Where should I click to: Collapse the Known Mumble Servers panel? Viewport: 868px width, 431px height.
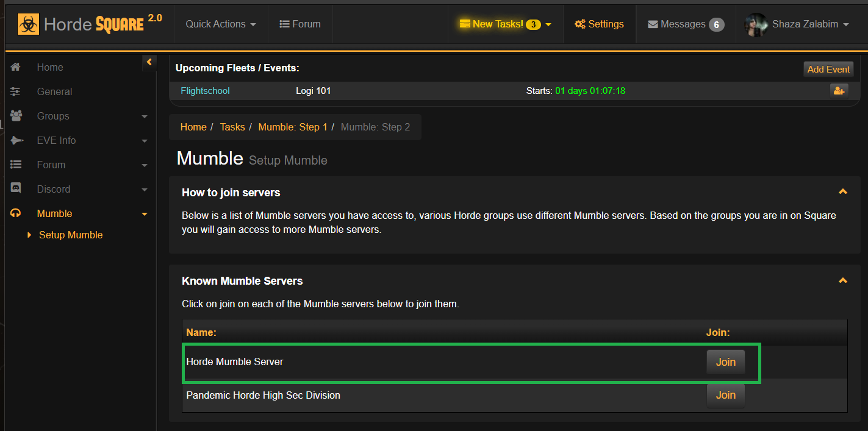tap(843, 280)
